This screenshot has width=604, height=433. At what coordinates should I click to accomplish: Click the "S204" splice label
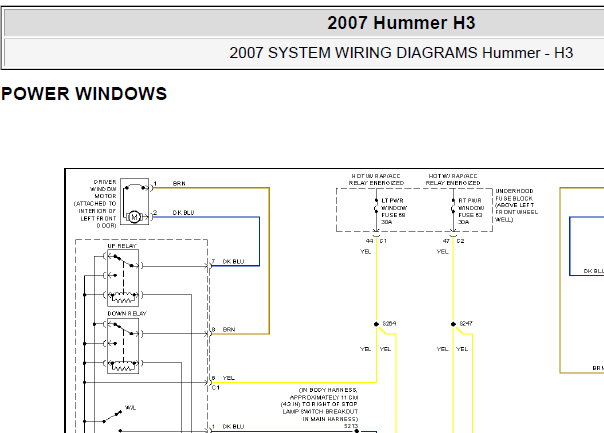(x=389, y=324)
